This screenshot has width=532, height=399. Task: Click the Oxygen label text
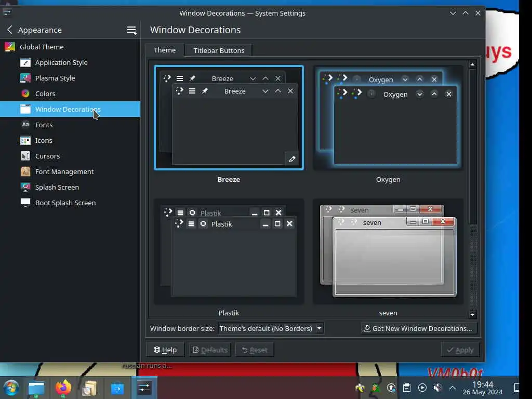click(x=388, y=179)
